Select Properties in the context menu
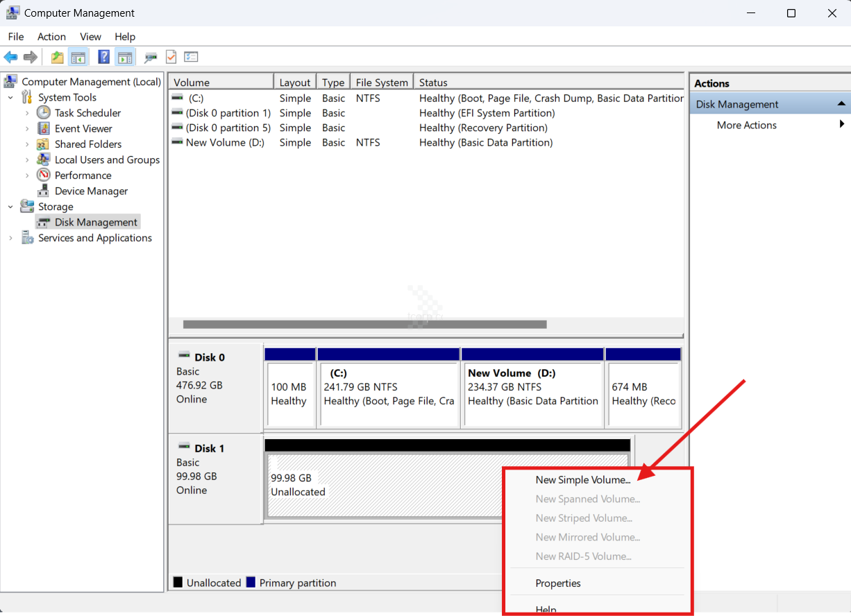Viewport: 851px width, 616px height. click(x=558, y=583)
